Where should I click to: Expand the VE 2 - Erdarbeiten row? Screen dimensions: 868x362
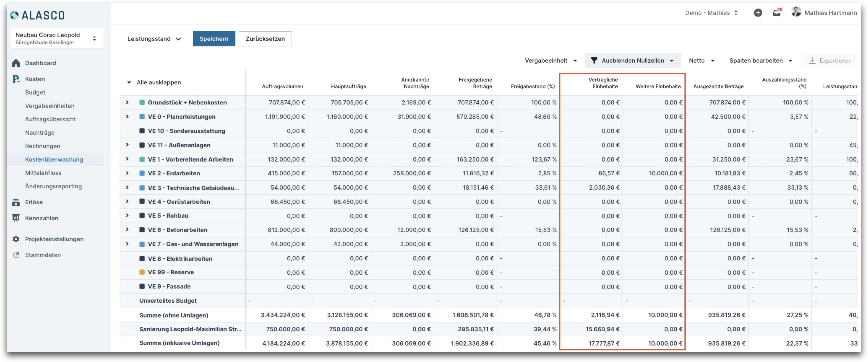point(127,173)
